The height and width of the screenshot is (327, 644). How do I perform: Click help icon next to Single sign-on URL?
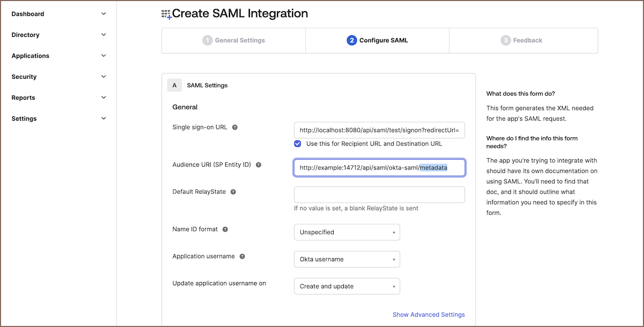(235, 128)
